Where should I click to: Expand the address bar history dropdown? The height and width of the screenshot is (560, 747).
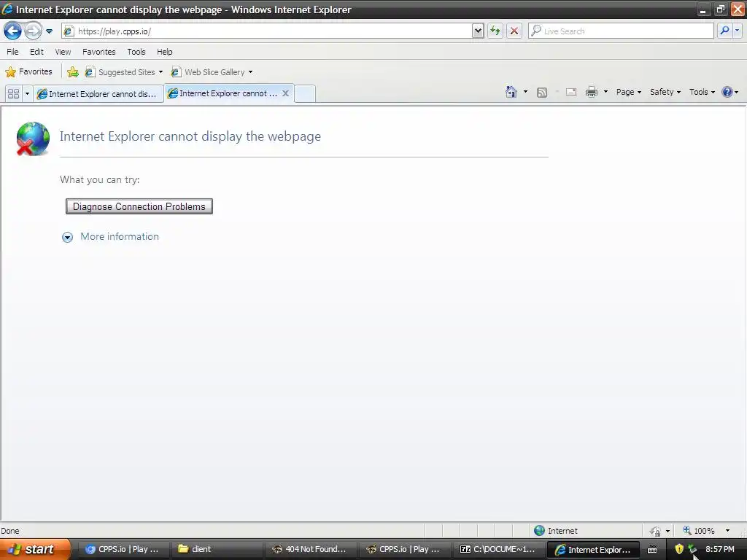[x=478, y=31]
